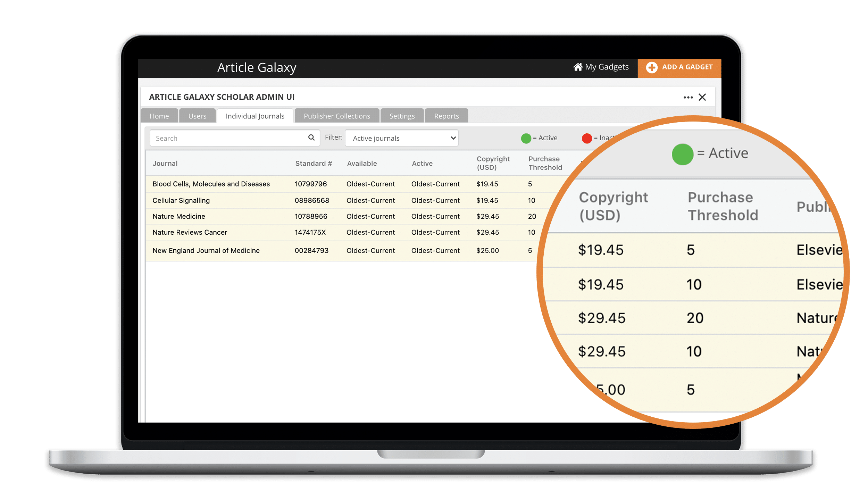
Task: Click the Purchase Threshold column header
Action: [x=545, y=163]
